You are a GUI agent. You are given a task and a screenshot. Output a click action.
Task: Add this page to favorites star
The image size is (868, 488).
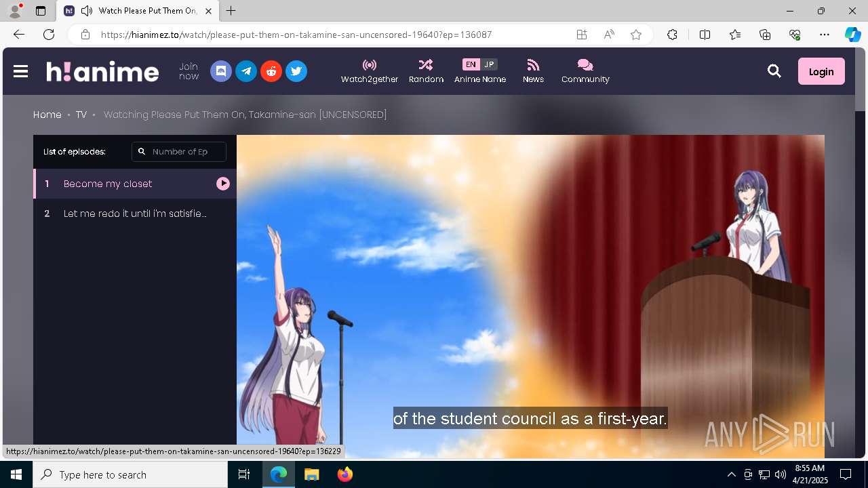(x=636, y=35)
